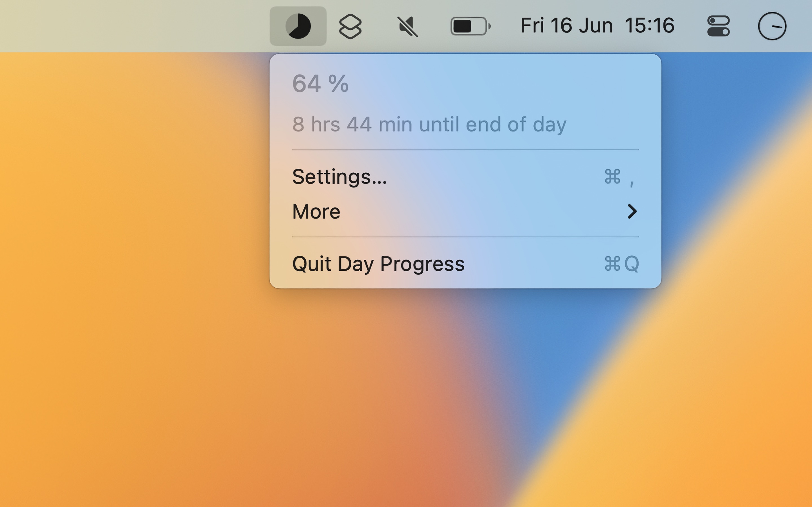
Task: Open the Shortcuts menu bar icon
Action: [x=350, y=26]
